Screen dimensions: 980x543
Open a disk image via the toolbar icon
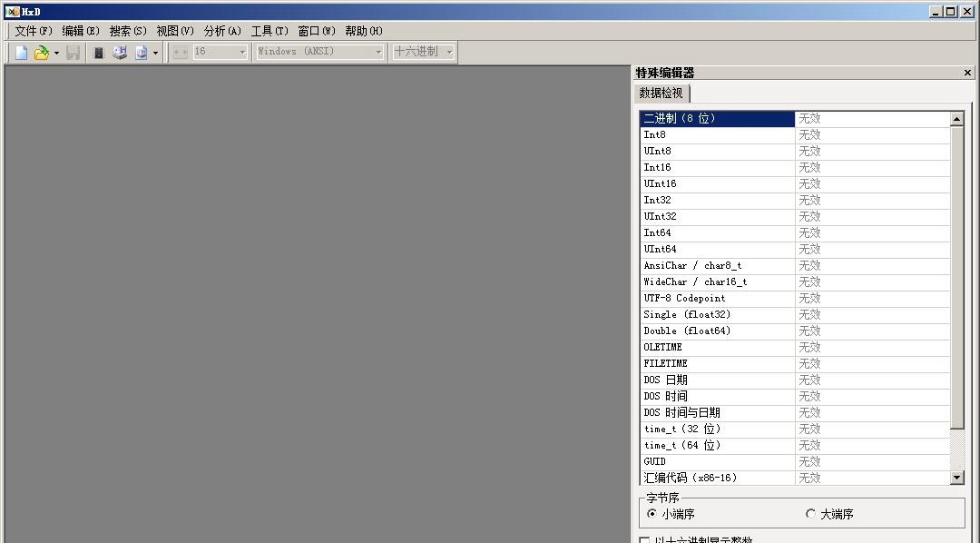click(142, 52)
